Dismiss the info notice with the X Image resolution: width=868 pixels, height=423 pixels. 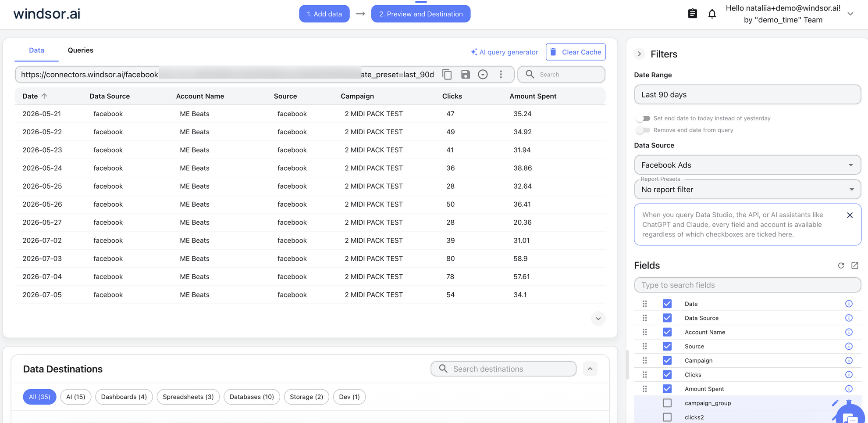(850, 215)
